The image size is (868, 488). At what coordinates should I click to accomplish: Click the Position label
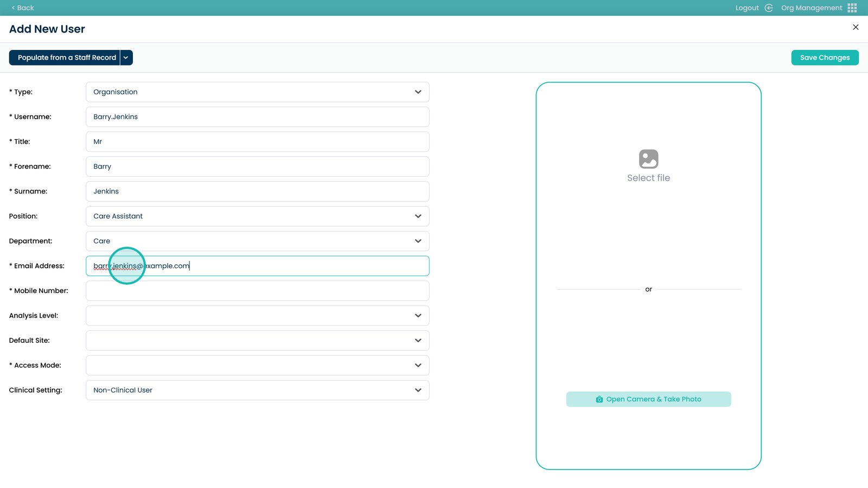(23, 216)
